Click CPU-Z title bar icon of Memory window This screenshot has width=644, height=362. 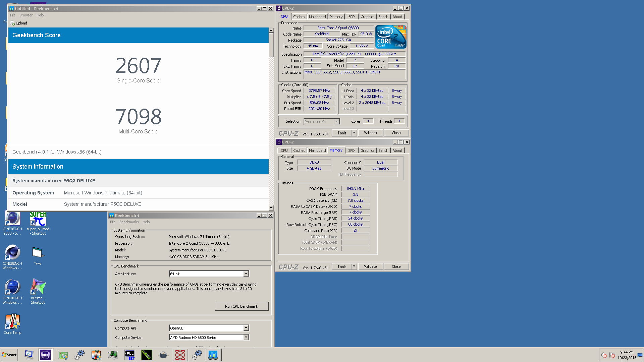(x=279, y=142)
